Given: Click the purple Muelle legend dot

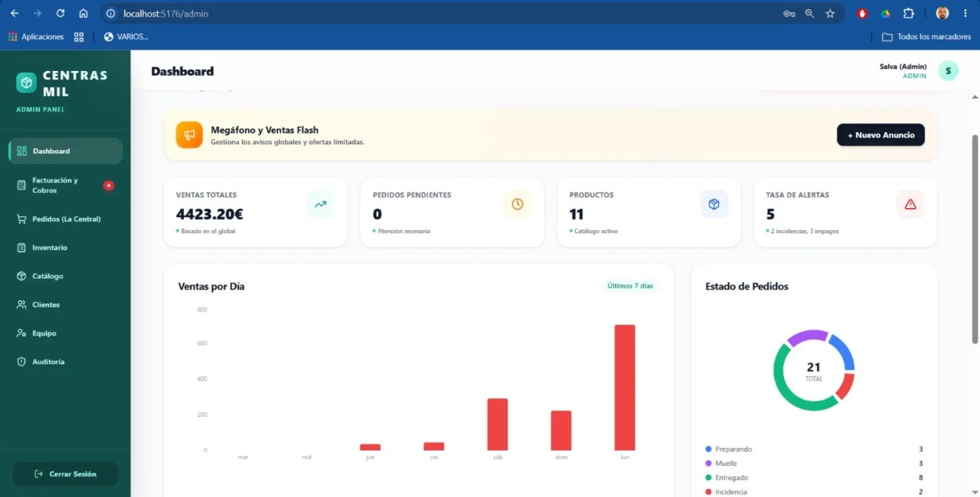Looking at the screenshot, I should click(709, 463).
